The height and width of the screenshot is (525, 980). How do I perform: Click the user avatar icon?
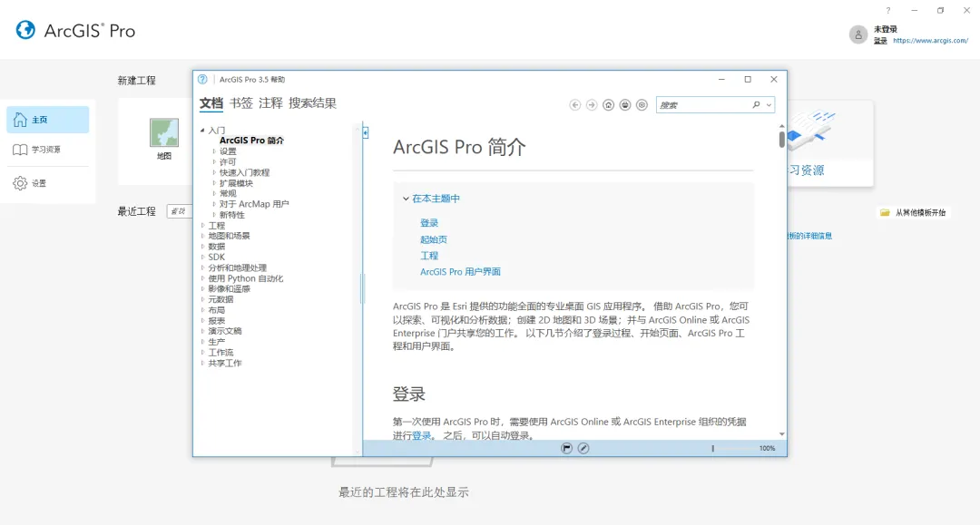pos(858,34)
